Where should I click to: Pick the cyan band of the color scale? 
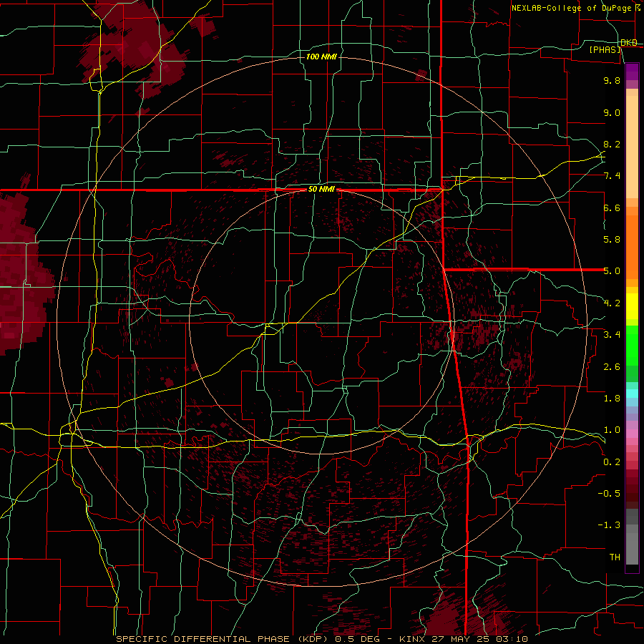point(632,394)
